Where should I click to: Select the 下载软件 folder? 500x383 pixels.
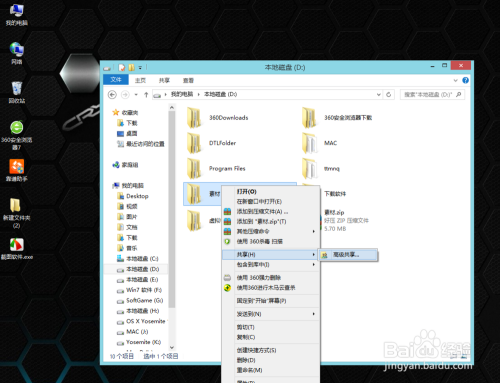(x=335, y=194)
